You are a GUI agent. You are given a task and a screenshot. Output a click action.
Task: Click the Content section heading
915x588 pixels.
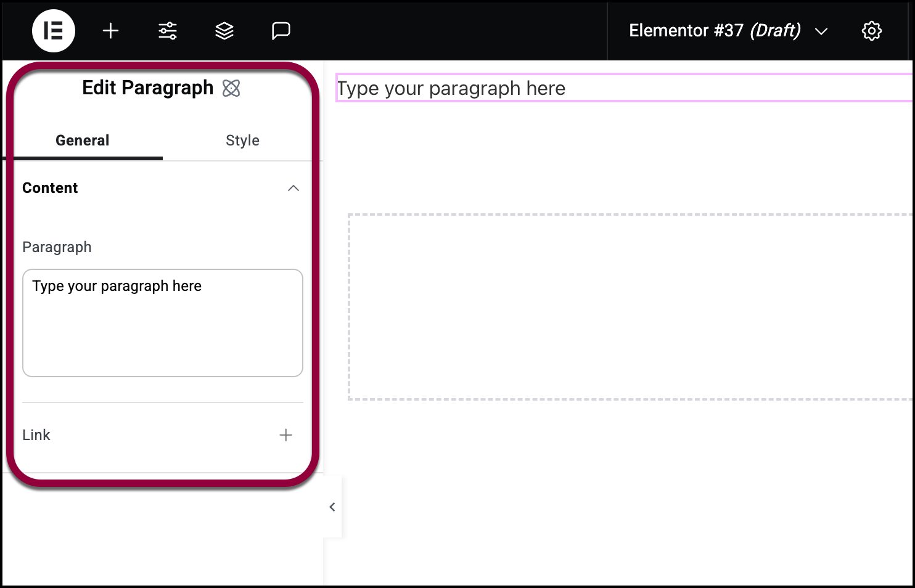[x=50, y=188]
